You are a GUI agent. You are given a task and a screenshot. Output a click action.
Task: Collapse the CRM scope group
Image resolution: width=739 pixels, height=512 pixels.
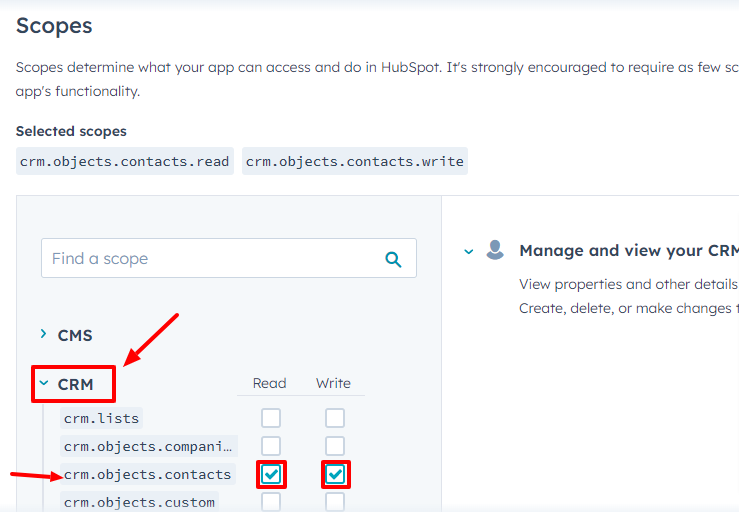coord(44,383)
